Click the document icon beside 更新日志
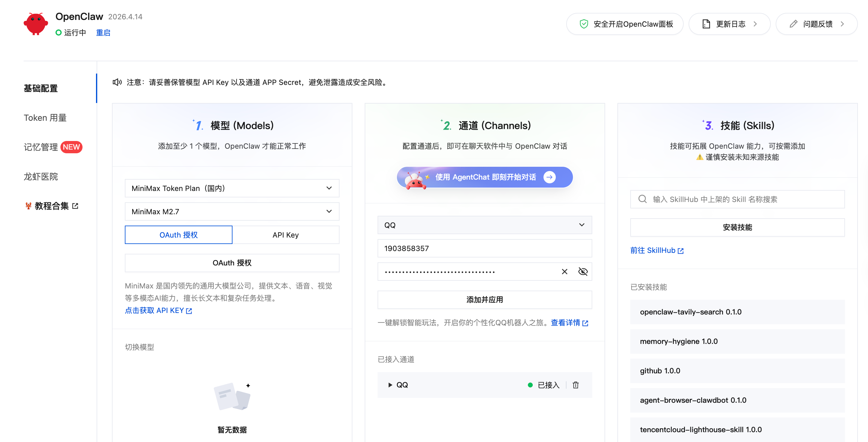868x442 pixels. point(706,24)
